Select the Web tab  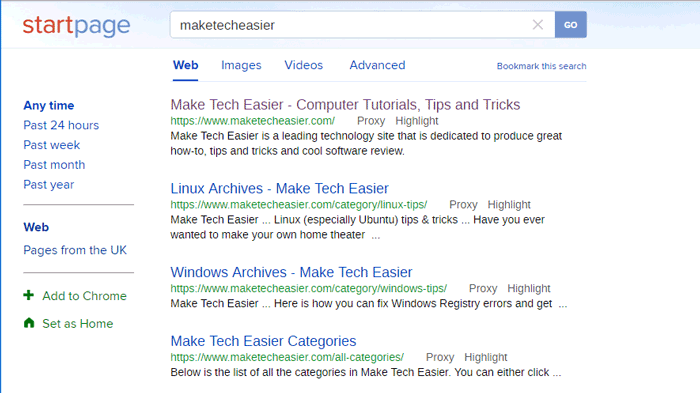click(186, 65)
